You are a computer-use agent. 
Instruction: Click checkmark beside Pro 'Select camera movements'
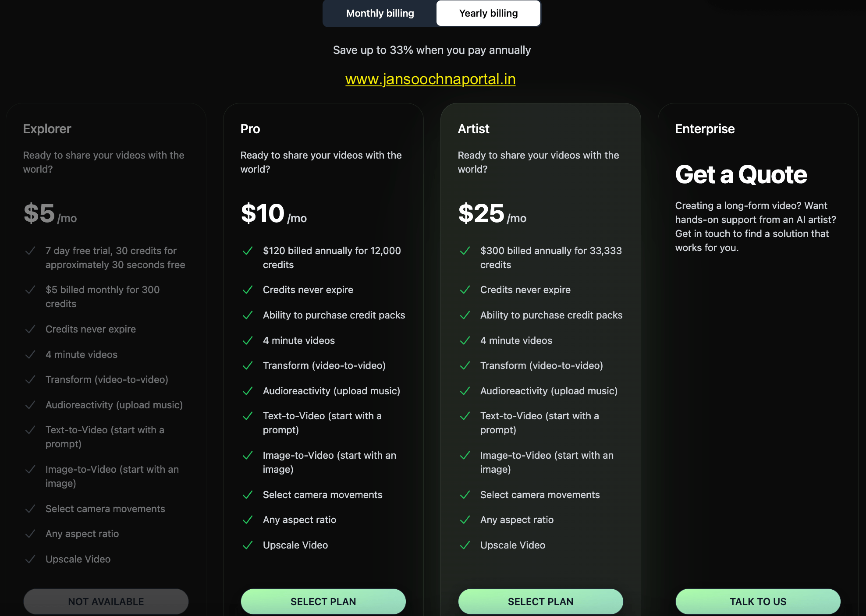coord(248,495)
